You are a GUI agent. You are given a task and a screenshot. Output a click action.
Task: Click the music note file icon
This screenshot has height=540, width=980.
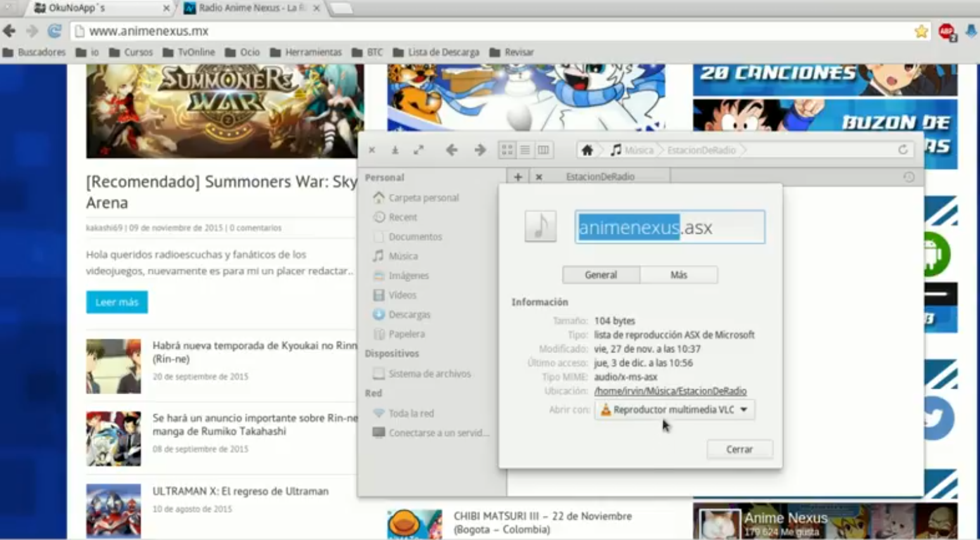point(540,226)
